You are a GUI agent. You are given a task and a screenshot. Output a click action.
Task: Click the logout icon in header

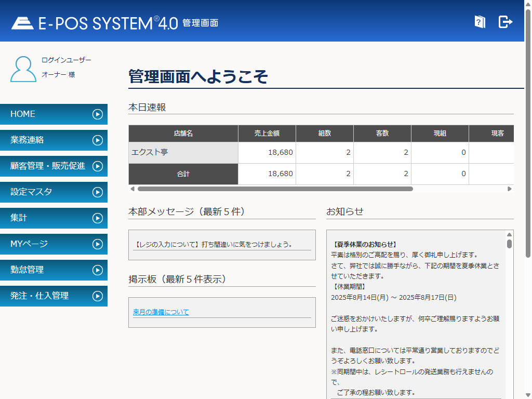[x=505, y=22]
